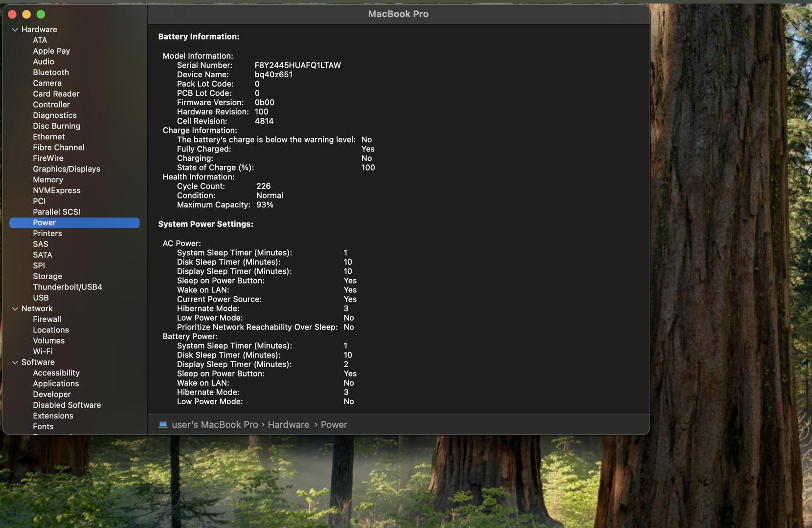Select Fonts under Software
Image resolution: width=812 pixels, height=528 pixels.
click(43, 428)
